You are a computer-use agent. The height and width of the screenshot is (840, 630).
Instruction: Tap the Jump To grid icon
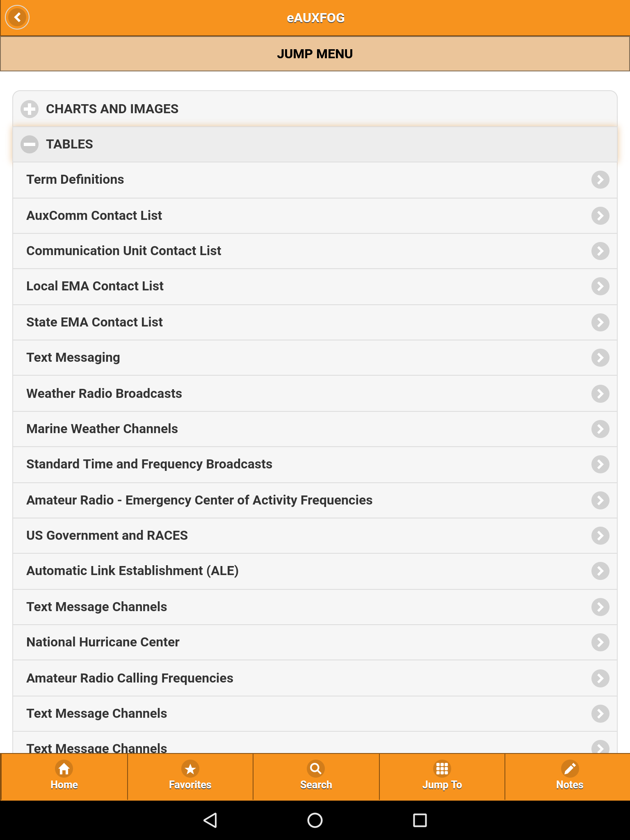(442, 769)
